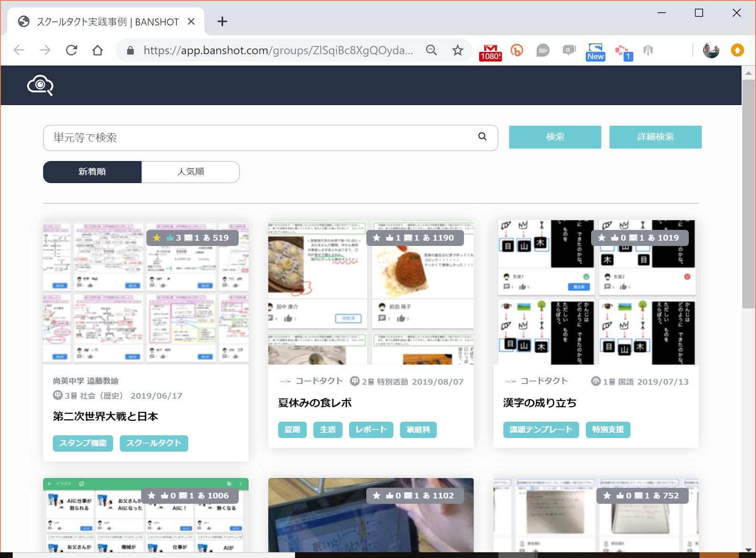Click the scrollbar up arrow
This screenshot has width=756, height=558.
(748, 73)
